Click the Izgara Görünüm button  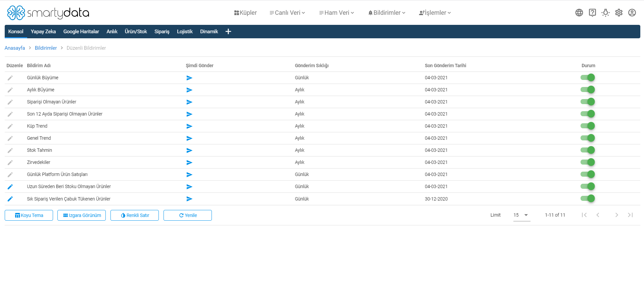tap(82, 215)
